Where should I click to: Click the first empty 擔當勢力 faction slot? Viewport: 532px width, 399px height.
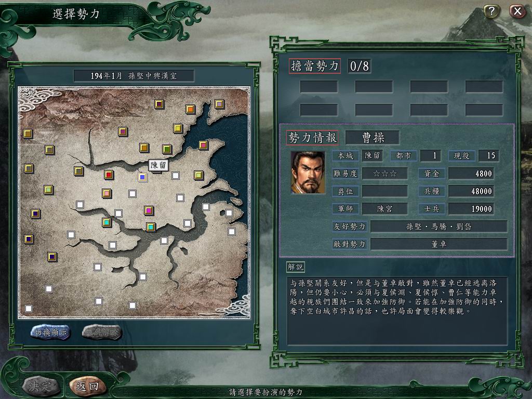pos(318,87)
